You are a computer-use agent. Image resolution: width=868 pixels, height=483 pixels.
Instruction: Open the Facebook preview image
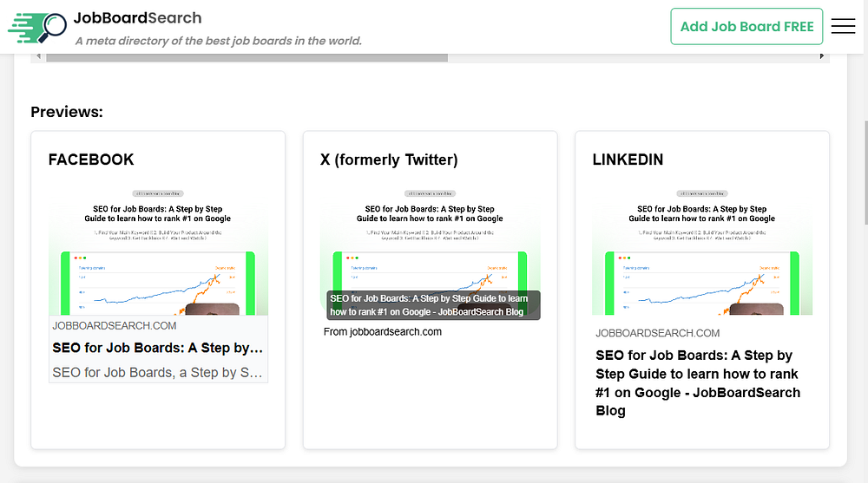click(158, 251)
